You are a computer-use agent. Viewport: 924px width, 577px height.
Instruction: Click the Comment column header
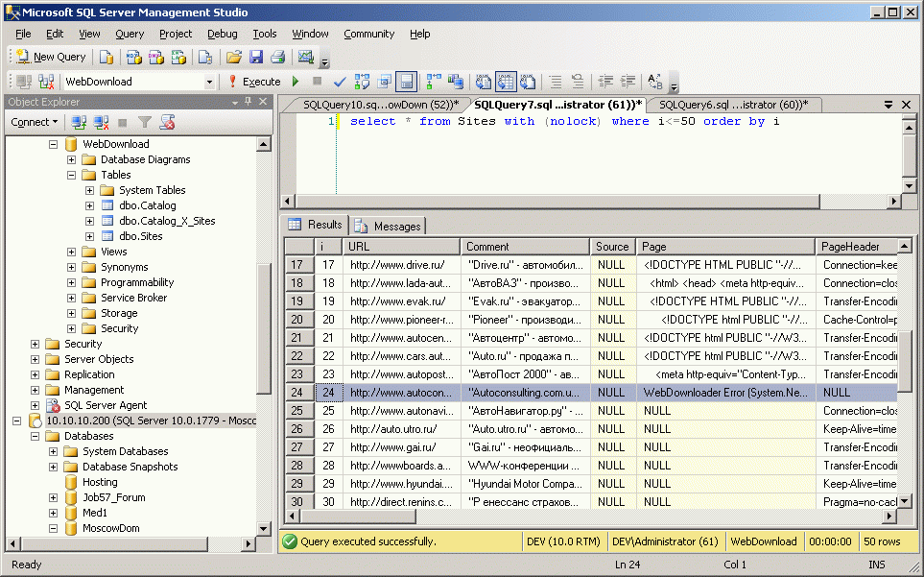point(525,247)
